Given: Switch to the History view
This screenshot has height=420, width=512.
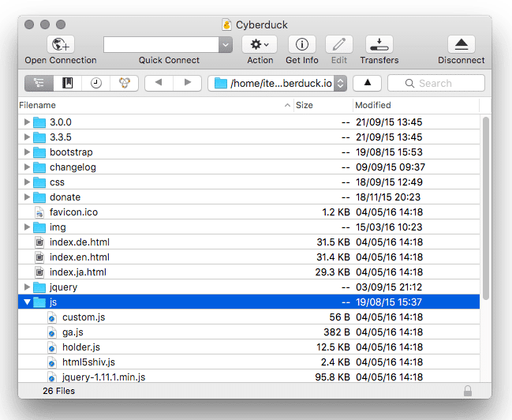Looking at the screenshot, I should 96,83.
